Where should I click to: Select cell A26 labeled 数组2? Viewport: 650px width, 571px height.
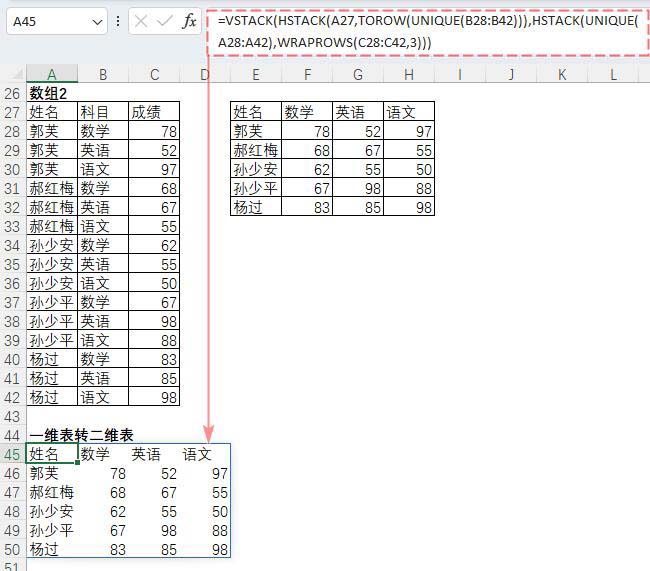tap(51, 93)
